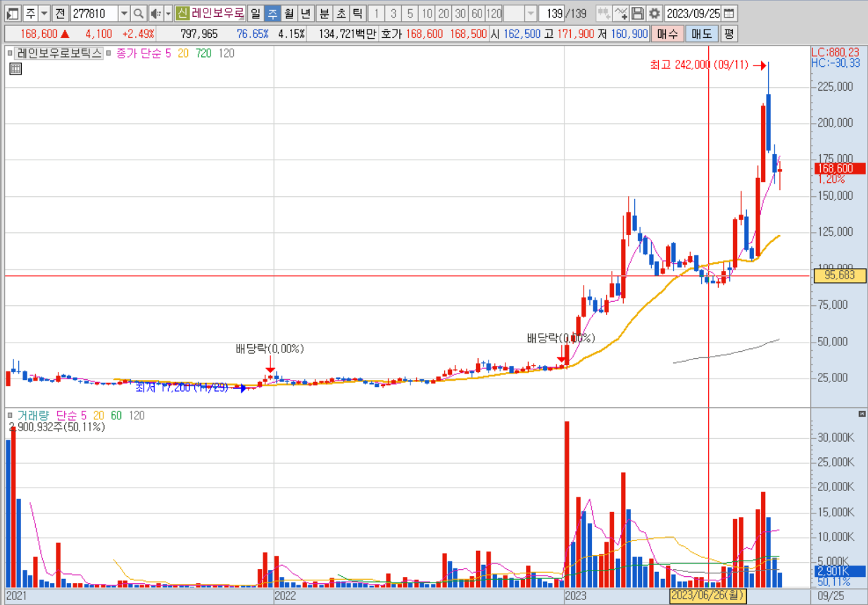Open the calendar date picker icon

(x=729, y=13)
